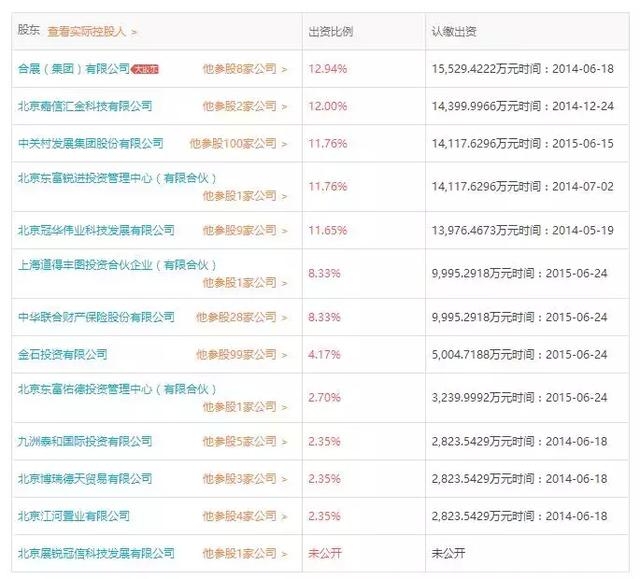Click the 认缴出资 column header
This screenshot has height=579, width=640.
tap(454, 31)
